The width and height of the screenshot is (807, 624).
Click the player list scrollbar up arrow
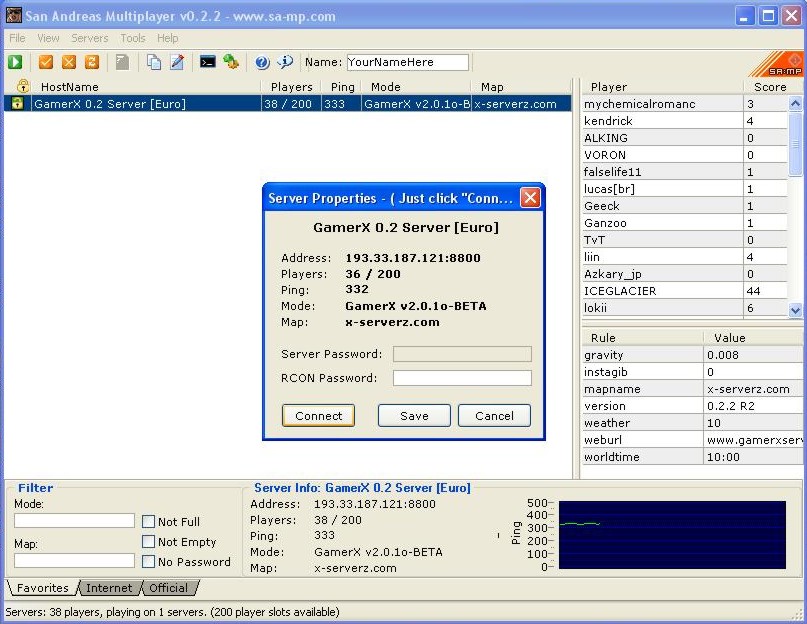click(x=795, y=103)
